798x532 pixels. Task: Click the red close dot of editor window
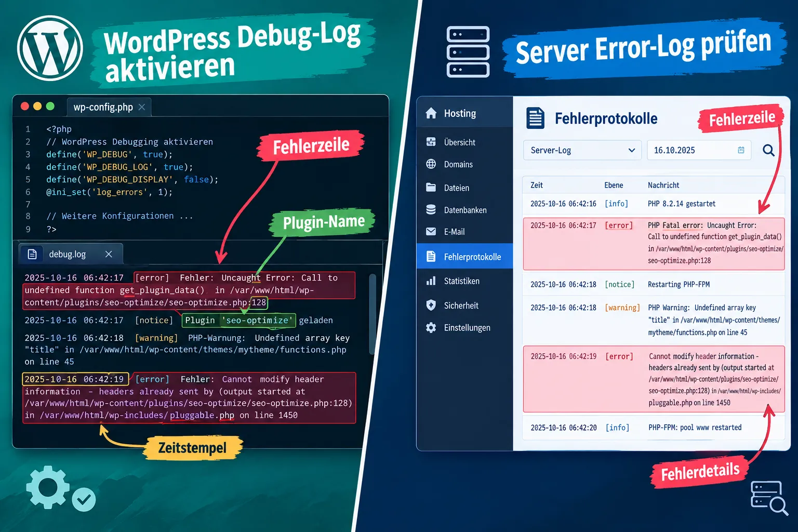[24, 106]
